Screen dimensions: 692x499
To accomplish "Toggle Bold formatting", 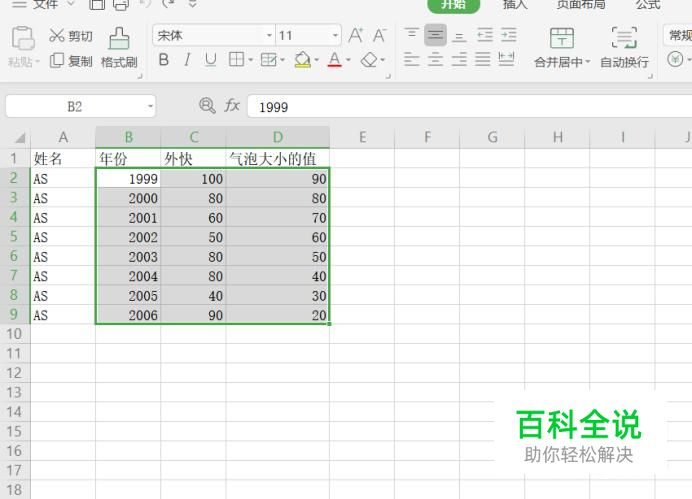I will coord(164,60).
